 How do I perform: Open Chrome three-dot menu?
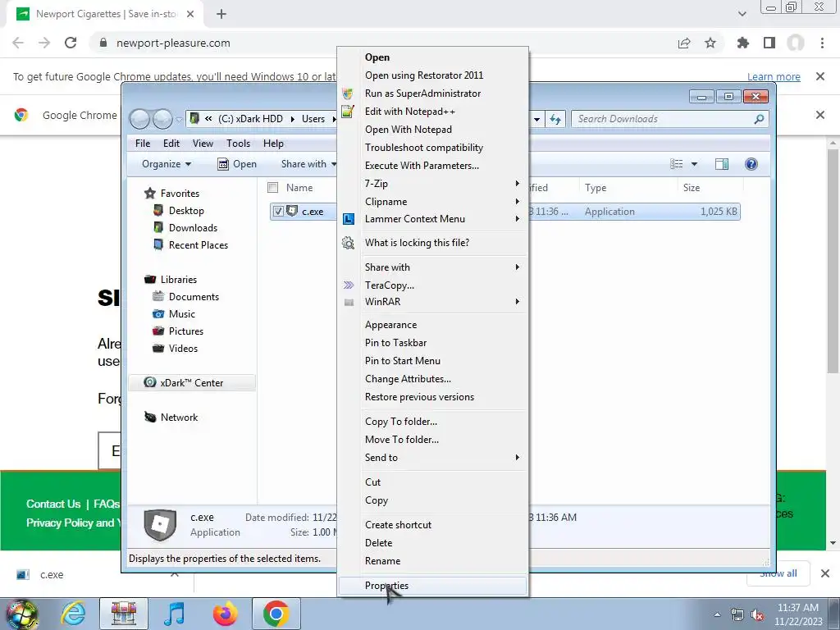pos(822,43)
